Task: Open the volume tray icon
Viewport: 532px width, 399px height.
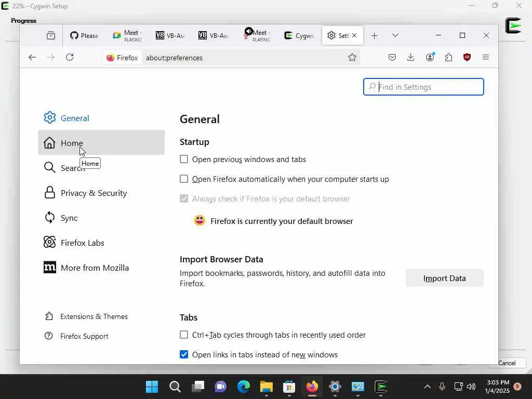Action: coord(471,386)
